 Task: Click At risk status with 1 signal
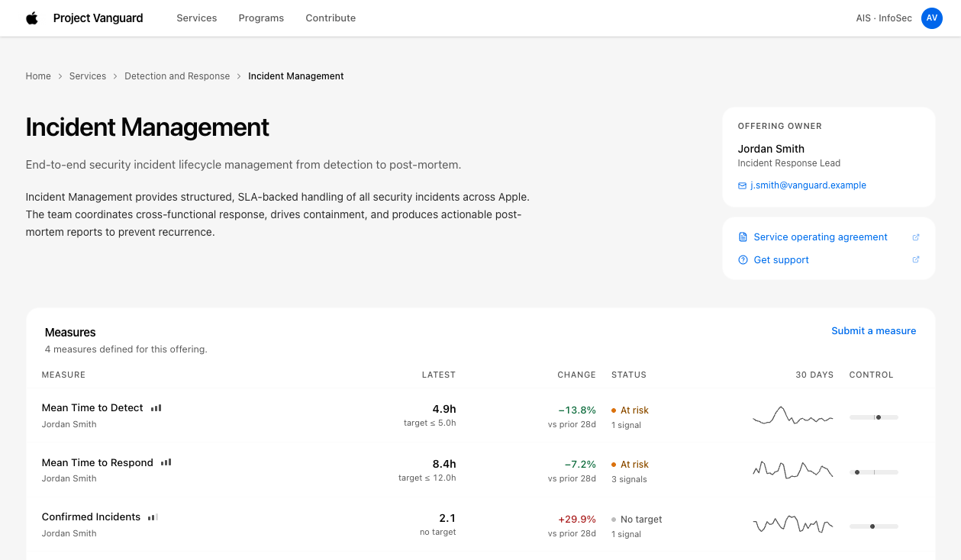click(634, 410)
